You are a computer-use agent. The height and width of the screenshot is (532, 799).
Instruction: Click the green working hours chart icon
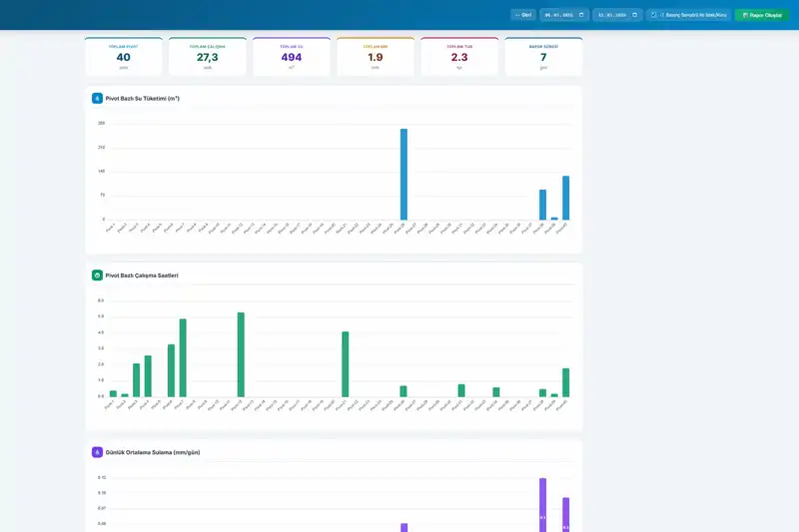[97, 275]
